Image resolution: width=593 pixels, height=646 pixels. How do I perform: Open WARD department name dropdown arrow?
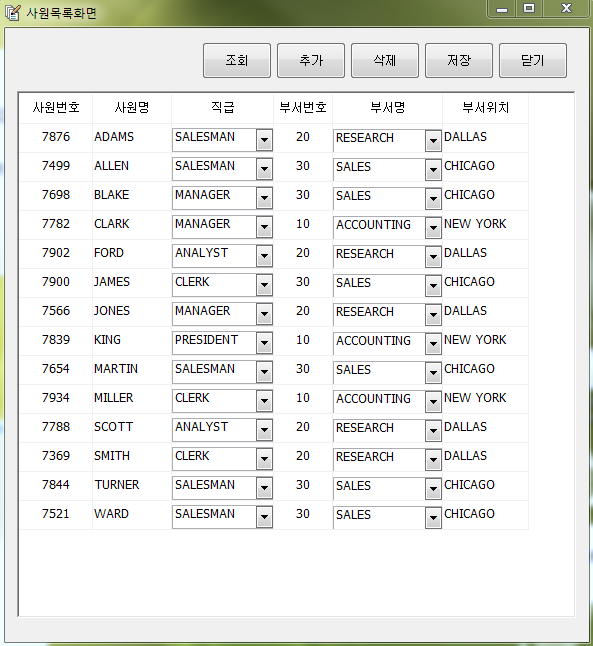click(433, 518)
